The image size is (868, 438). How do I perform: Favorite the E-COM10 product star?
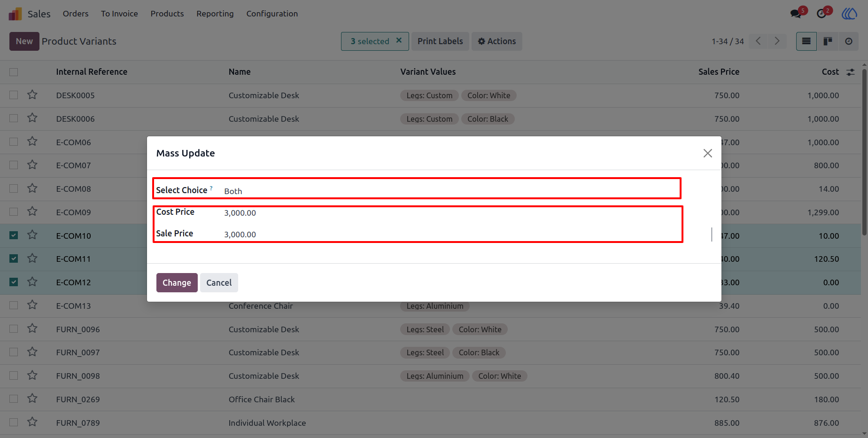tap(32, 235)
